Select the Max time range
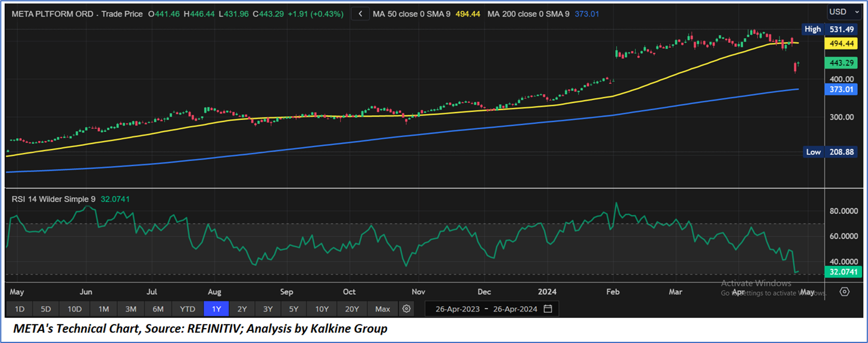The width and height of the screenshot is (868, 343). pos(383,308)
